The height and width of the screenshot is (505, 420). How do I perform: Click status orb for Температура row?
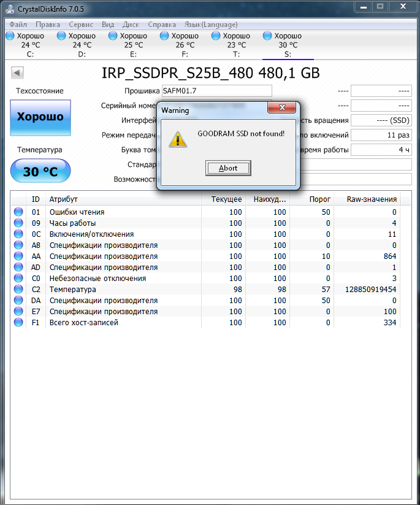point(18,289)
